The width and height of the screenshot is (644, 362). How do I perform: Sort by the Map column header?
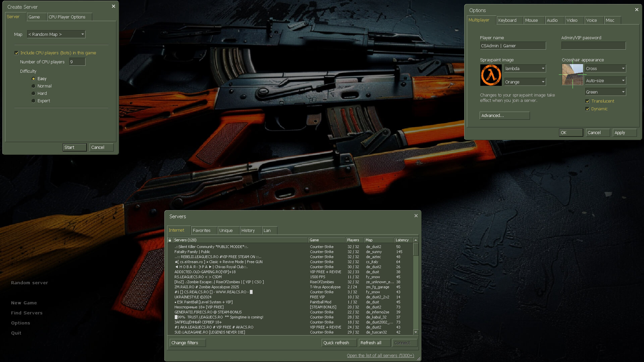[x=379, y=240]
